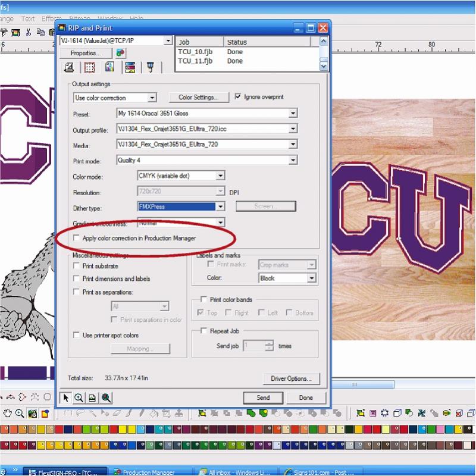Expand the Preset dropdown
This screenshot has height=476, width=476.
coord(293,113)
